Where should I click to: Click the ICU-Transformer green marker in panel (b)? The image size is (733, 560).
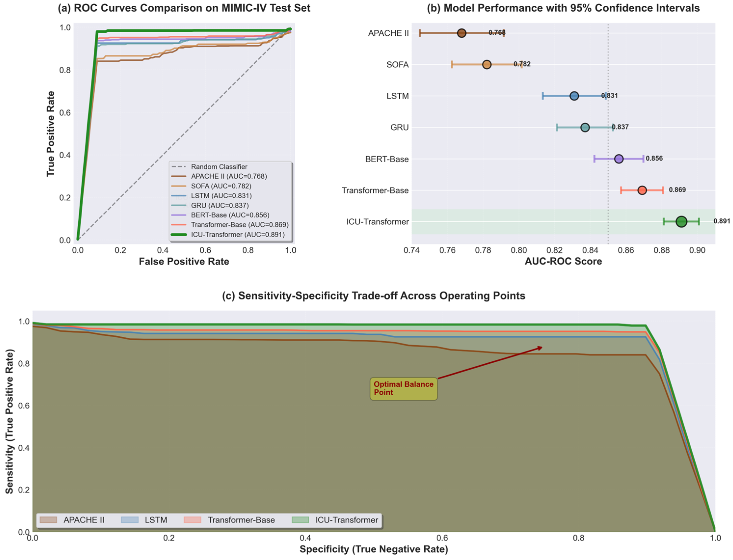[x=681, y=222]
